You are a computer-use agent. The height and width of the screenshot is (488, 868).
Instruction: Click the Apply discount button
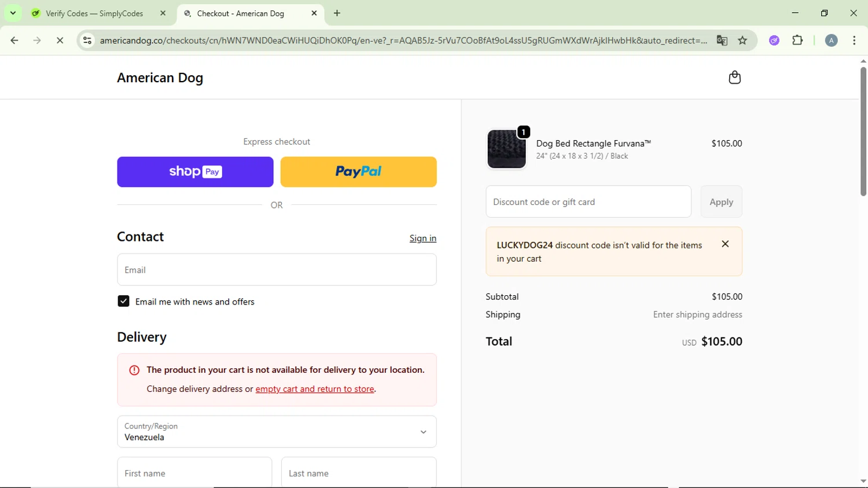coord(721,201)
